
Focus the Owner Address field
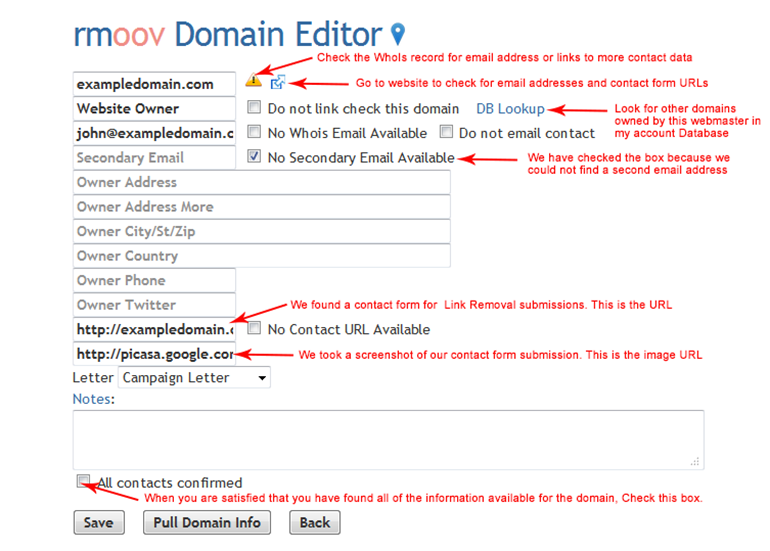(x=261, y=182)
